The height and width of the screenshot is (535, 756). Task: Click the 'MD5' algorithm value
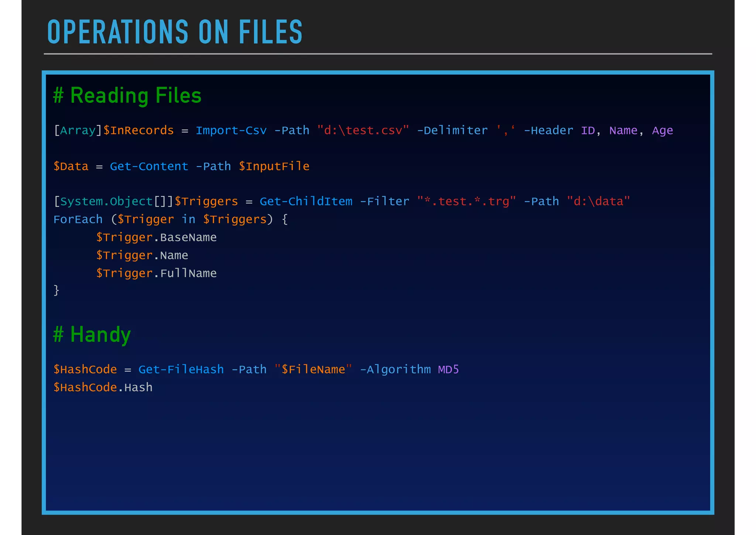click(449, 369)
